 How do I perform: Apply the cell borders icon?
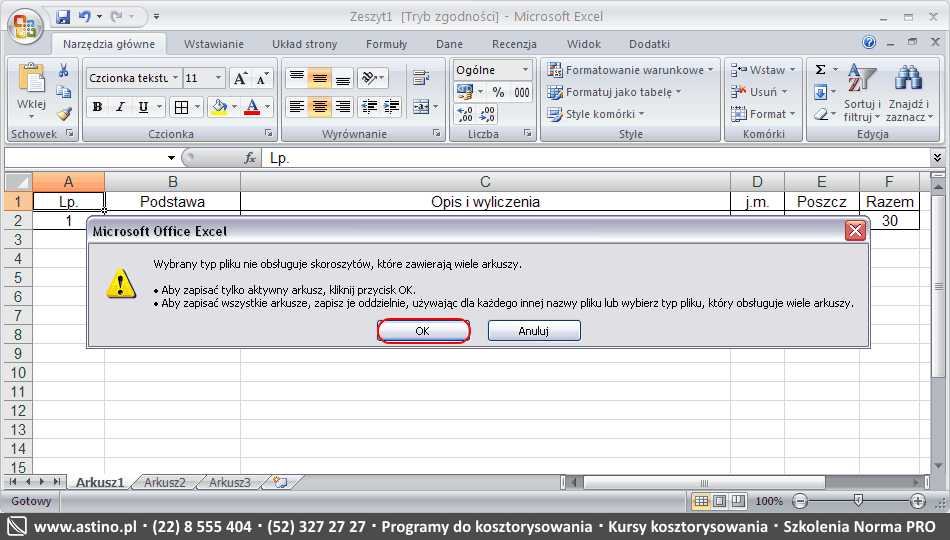click(x=181, y=107)
